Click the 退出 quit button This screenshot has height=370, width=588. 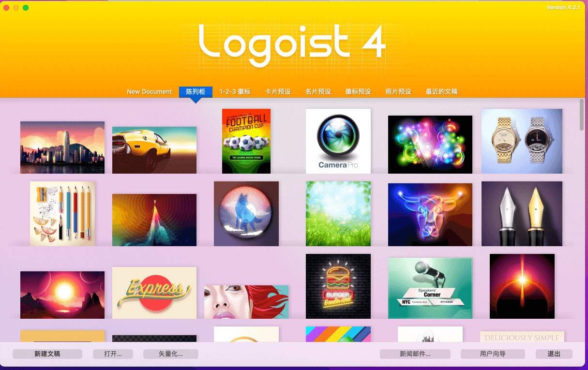tap(554, 354)
